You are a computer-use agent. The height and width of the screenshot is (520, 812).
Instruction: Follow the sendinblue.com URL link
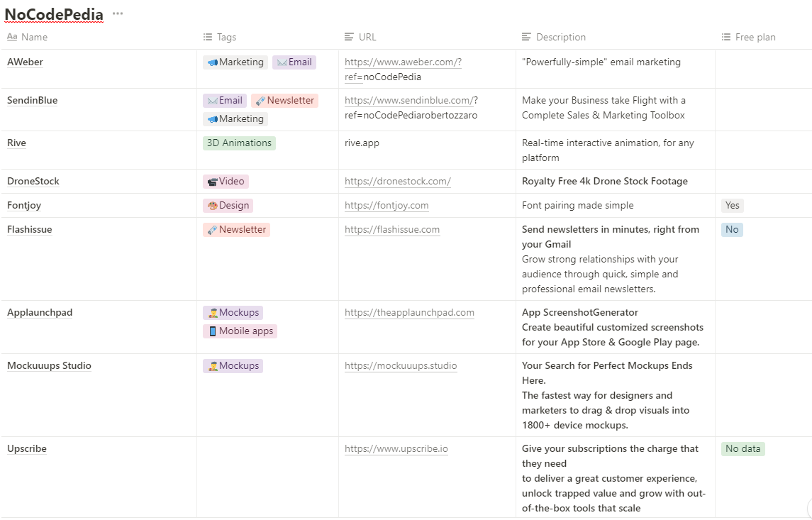(x=409, y=101)
